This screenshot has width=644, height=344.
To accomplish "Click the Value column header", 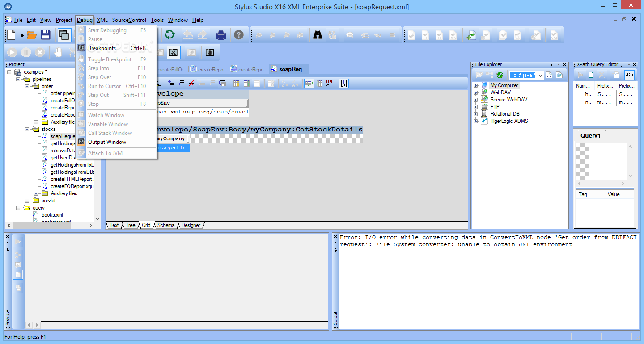I will 619,195.
